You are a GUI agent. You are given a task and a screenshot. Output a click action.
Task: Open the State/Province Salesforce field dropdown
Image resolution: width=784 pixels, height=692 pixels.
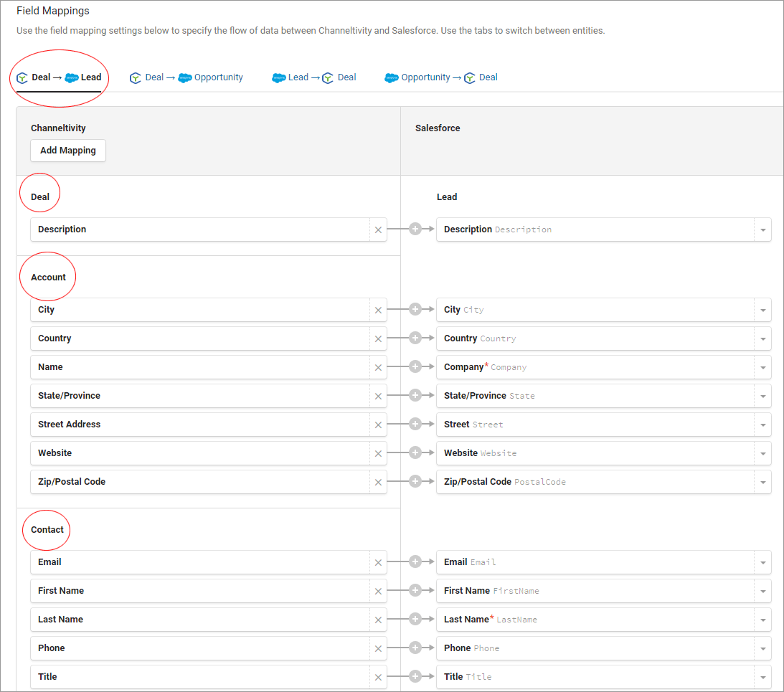[762, 395]
